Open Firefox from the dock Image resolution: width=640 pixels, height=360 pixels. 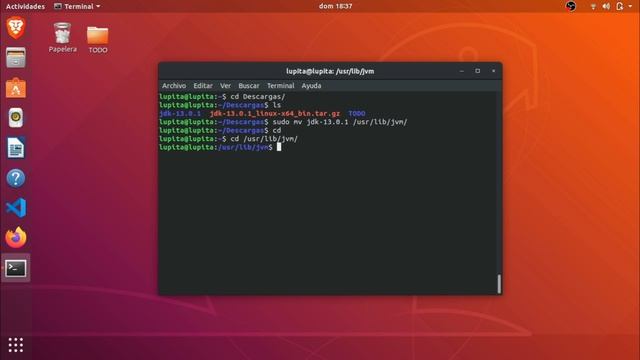(x=16, y=238)
